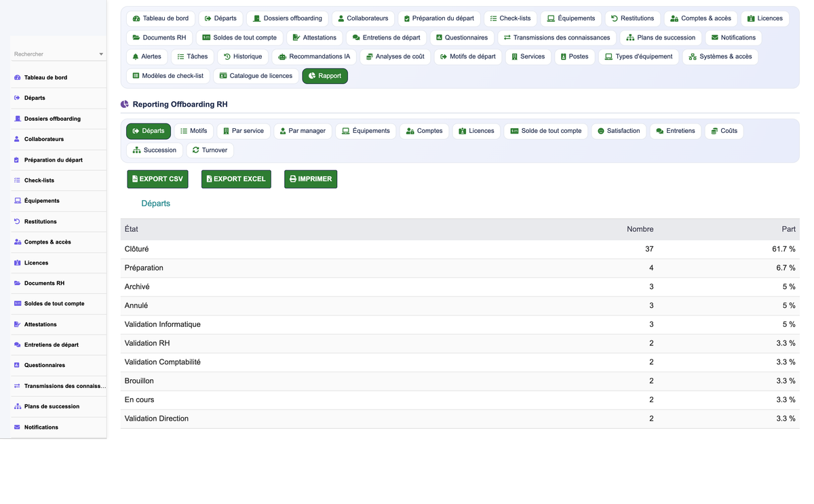The height and width of the screenshot is (504, 814).
Task: Click the Équipements sidebar laptop icon
Action: 17,201
